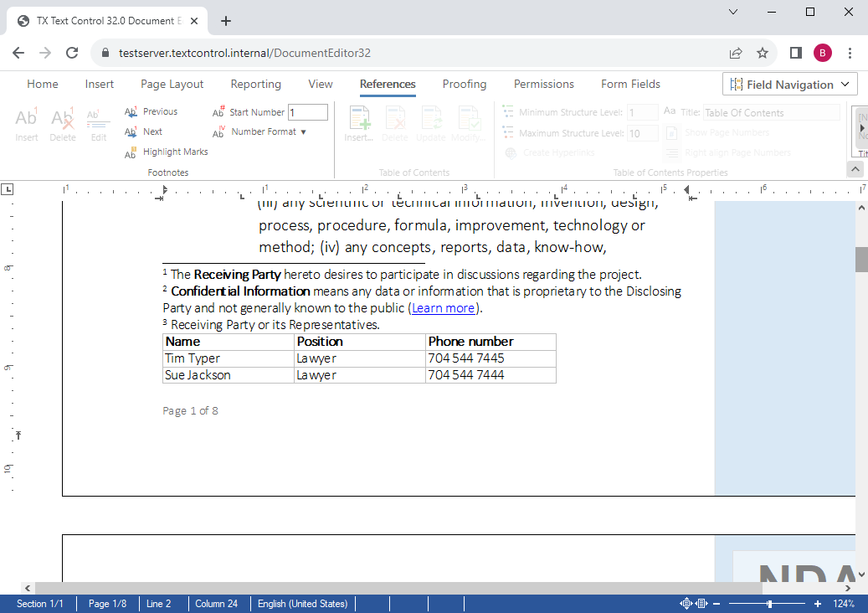The image size is (868, 613).
Task: Open the Field Navigation dropdown
Action: (789, 84)
